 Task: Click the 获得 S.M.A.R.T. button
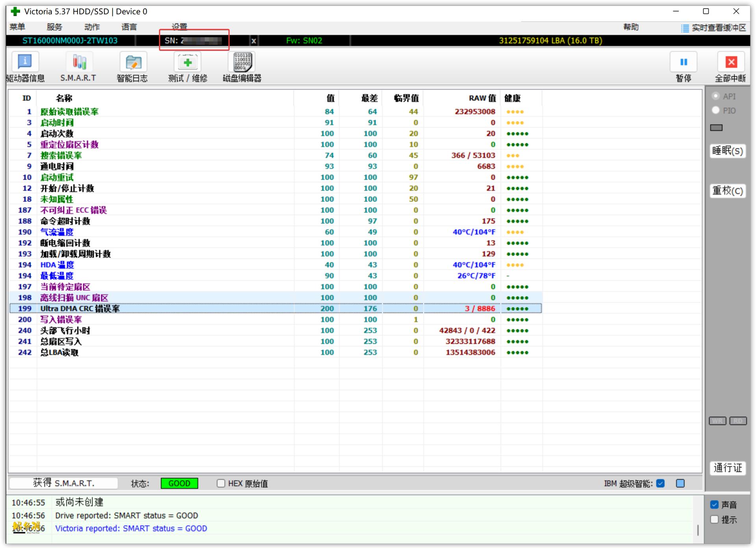[x=63, y=483]
